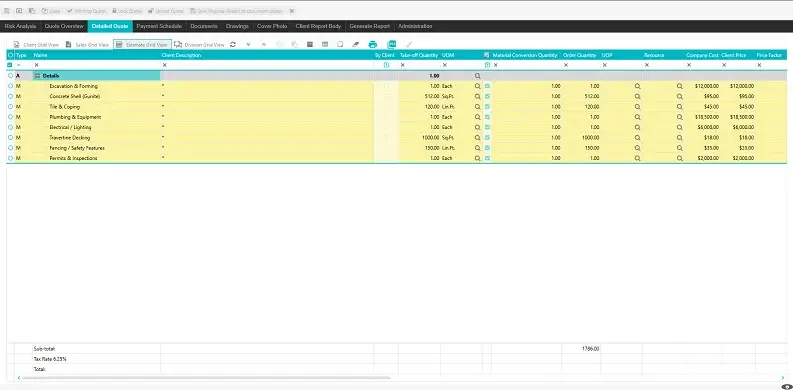Click the empty square icon before the eraser
The image size is (793, 390).
click(x=340, y=45)
